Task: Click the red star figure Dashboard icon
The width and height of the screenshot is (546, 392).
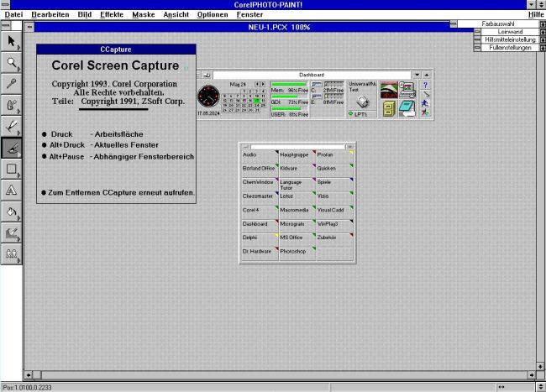Action: tap(425, 112)
